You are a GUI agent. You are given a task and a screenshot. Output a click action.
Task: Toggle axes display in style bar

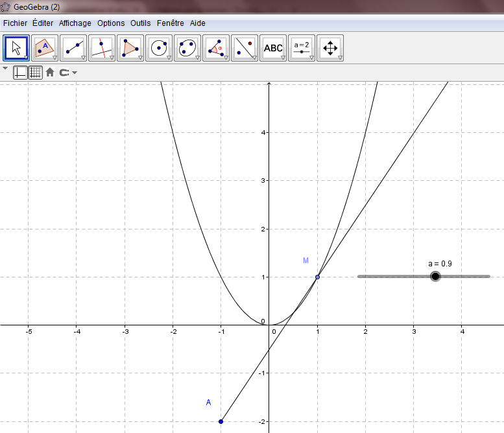pyautogui.click(x=20, y=73)
